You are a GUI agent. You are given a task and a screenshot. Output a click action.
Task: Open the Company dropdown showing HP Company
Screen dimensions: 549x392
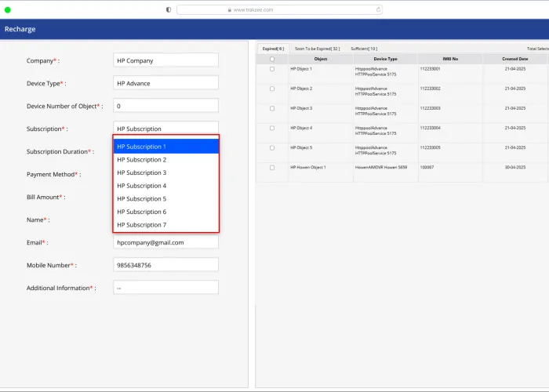(x=165, y=60)
